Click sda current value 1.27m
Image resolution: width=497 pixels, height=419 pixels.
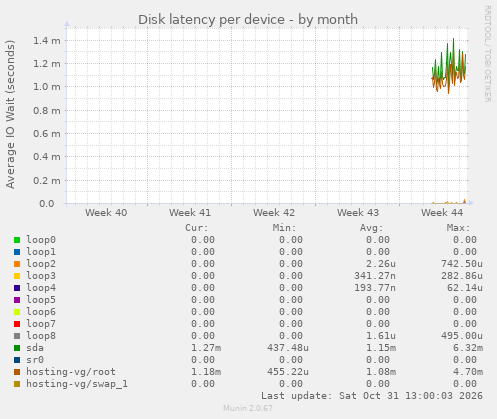click(x=206, y=348)
